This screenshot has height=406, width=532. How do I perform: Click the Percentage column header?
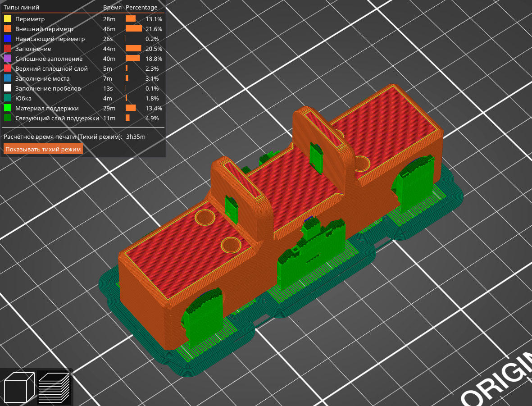(x=141, y=8)
